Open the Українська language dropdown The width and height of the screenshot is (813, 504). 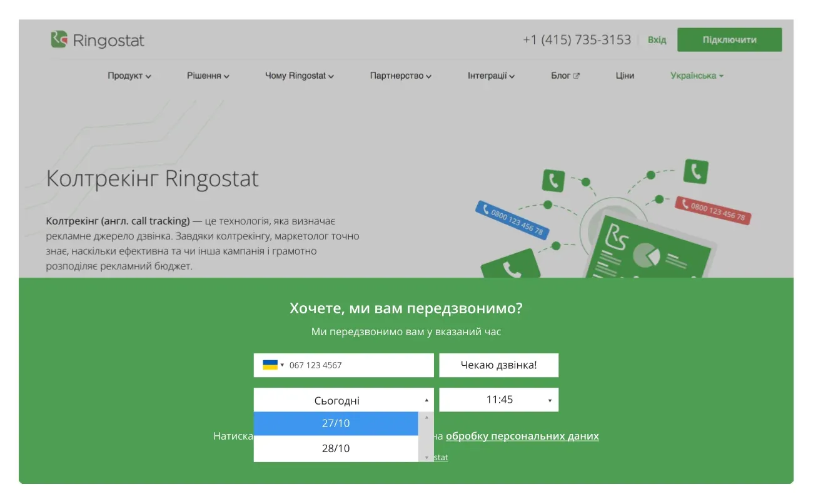tap(697, 76)
